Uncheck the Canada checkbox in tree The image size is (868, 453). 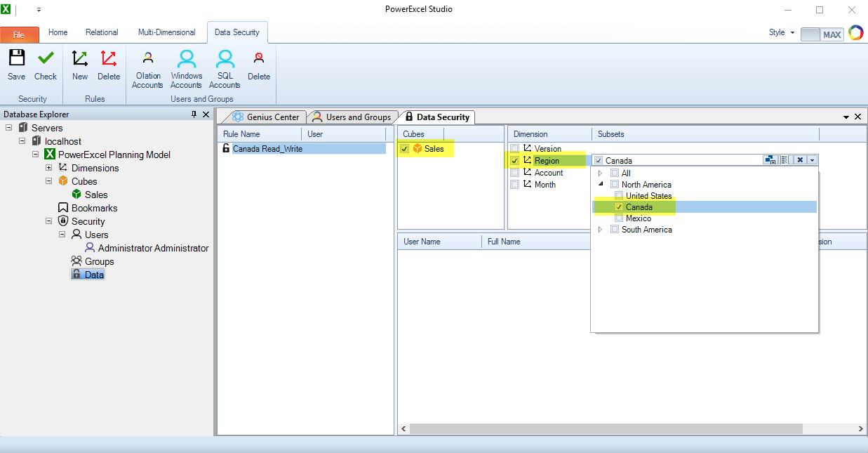(619, 207)
